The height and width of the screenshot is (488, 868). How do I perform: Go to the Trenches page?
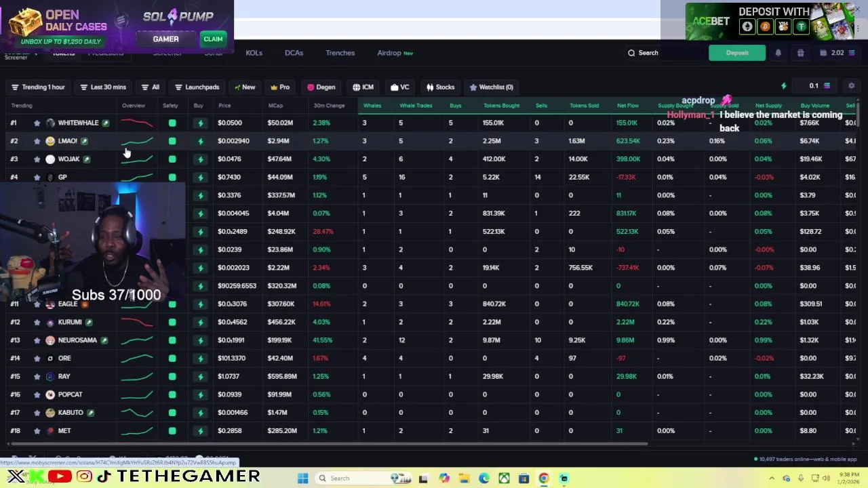[340, 53]
